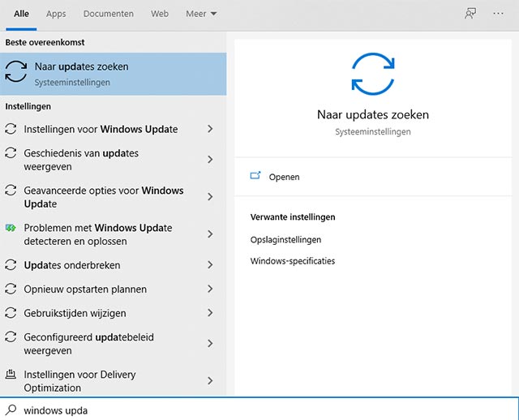Open the Windows-specificaties link
Image resolution: width=519 pixels, height=420 pixels.
293,261
